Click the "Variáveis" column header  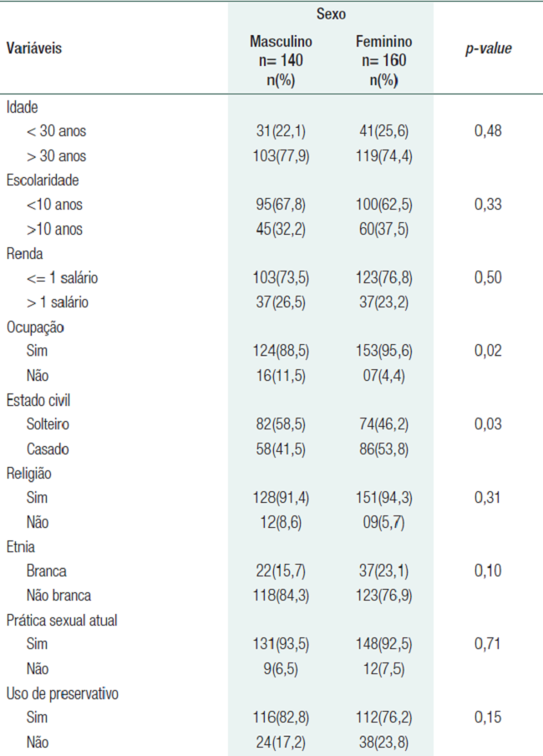(34, 48)
